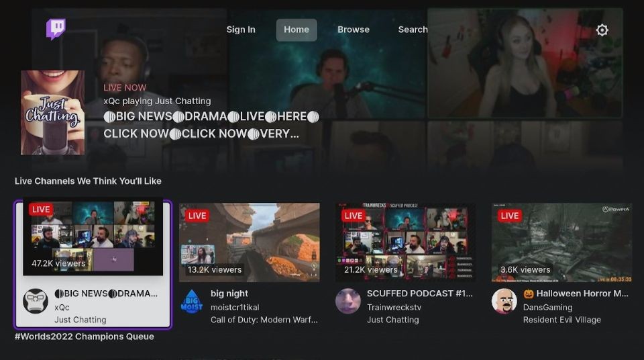Click DansGaming's bald cartoon avatar icon

coord(504,301)
